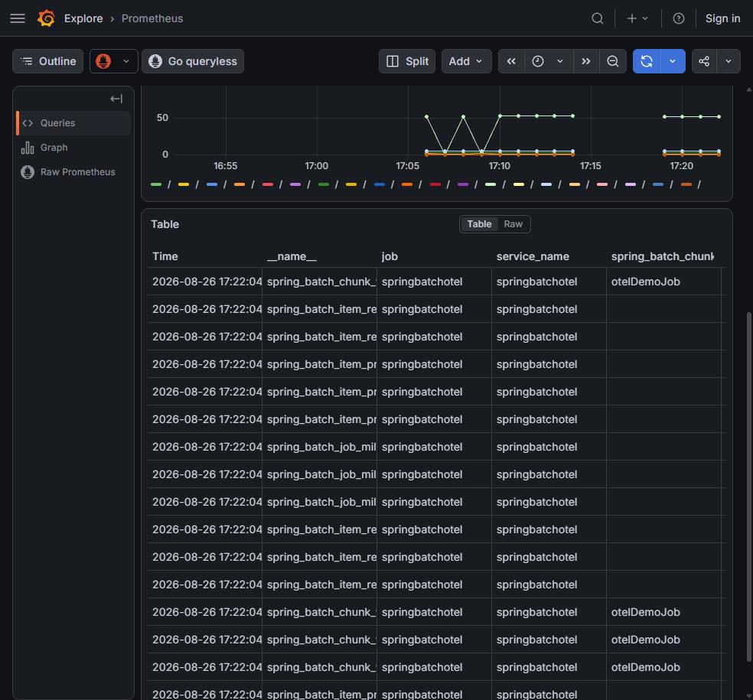Switch to Table view toggle
Viewport: 753px width, 700px height.
479,224
